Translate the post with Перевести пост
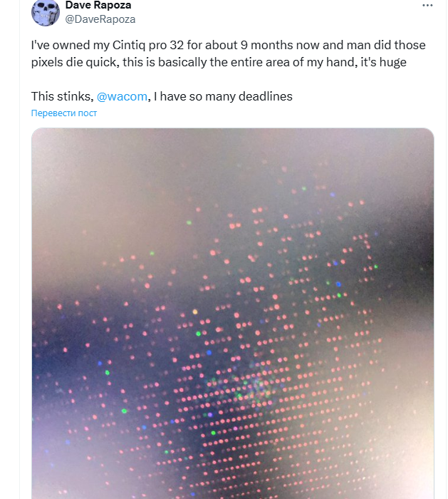The image size is (448, 499). pyautogui.click(x=64, y=113)
